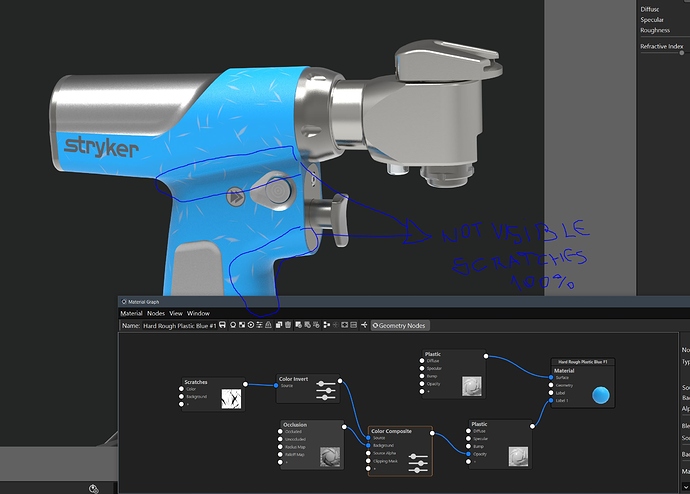Click the material sphere preview toolbar icon
Screen dimensions: 690x494
click(x=233, y=325)
